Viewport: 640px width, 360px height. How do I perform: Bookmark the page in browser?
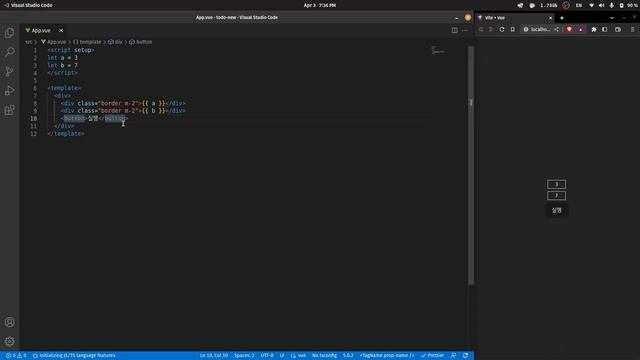click(513, 29)
